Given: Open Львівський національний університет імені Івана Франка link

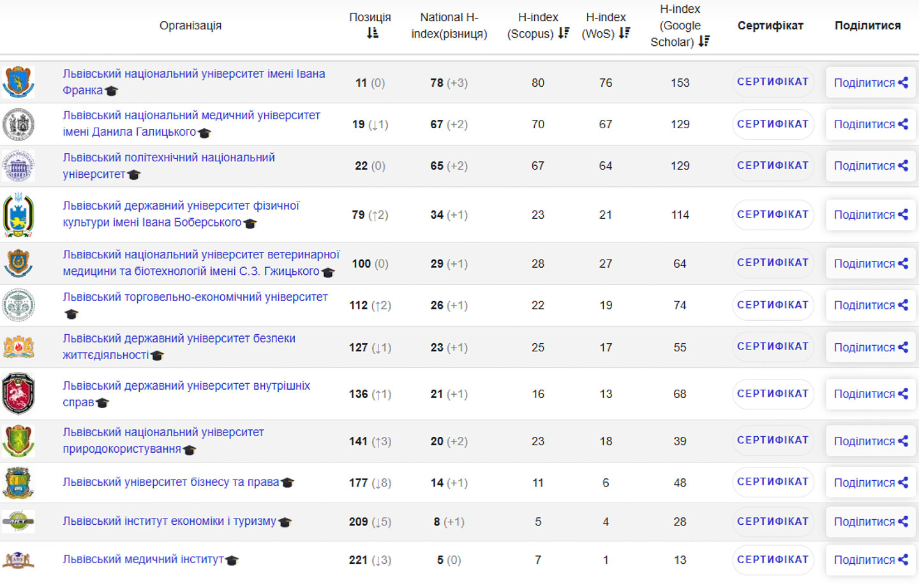Looking at the screenshot, I should 194,82.
